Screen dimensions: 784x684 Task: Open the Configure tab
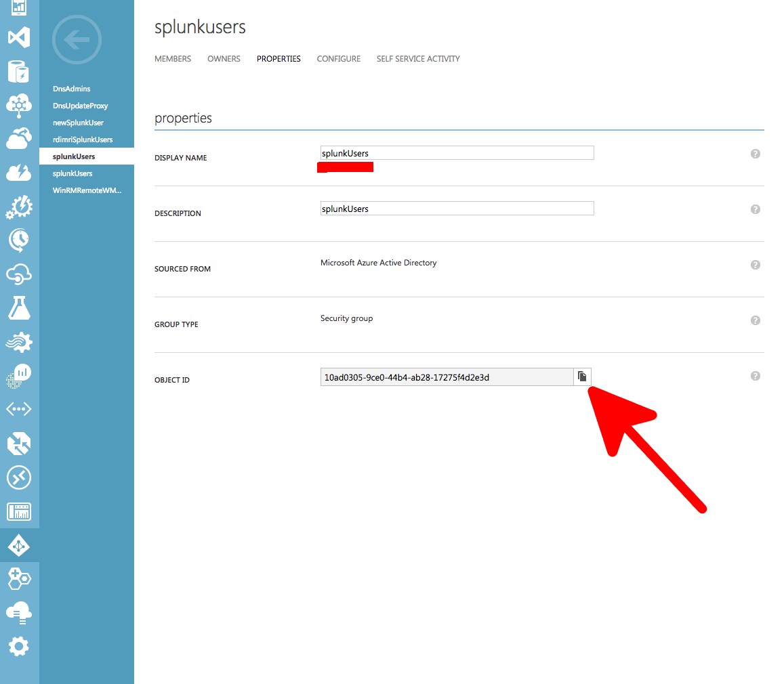click(x=339, y=59)
